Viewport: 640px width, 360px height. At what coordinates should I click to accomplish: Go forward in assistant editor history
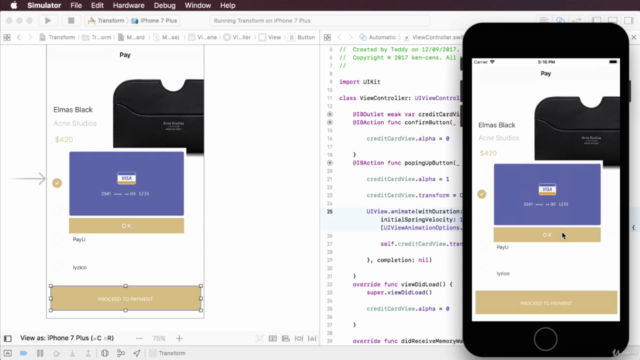[350, 37]
